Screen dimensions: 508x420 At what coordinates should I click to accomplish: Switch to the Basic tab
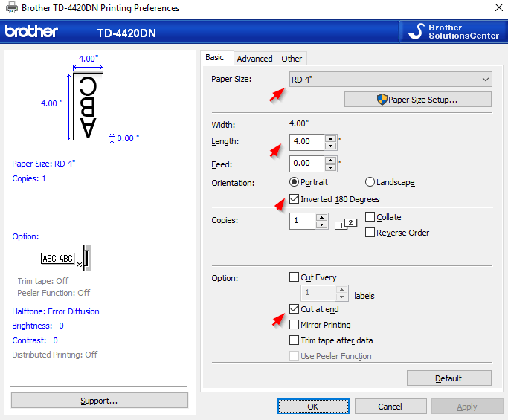pyautogui.click(x=214, y=58)
